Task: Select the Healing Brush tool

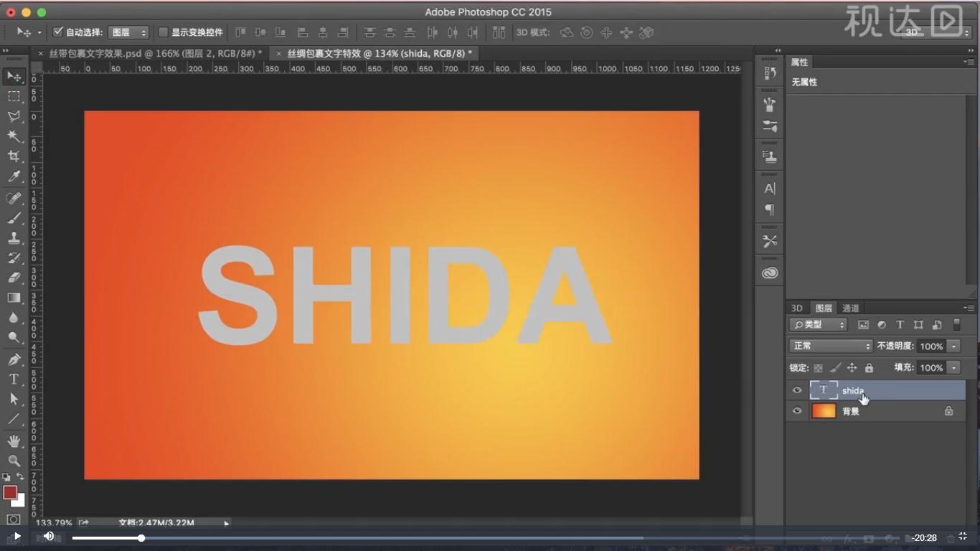Action: click(14, 198)
